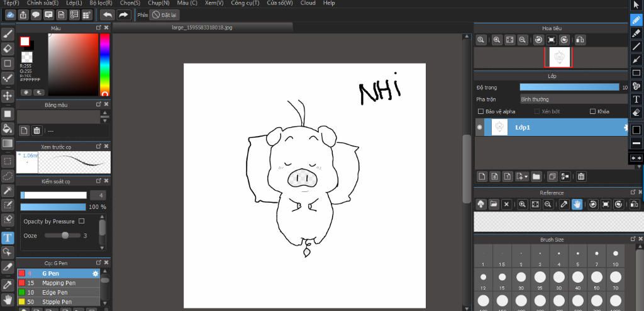Click the cloud save icon in top toolbar
This screenshot has width=644, height=311.
[11, 15]
